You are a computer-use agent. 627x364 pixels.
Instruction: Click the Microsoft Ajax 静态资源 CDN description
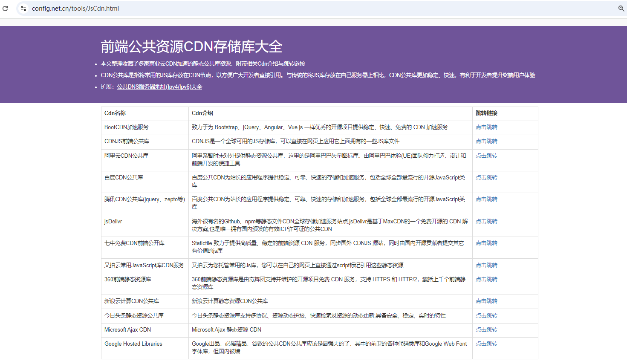pos(226,329)
